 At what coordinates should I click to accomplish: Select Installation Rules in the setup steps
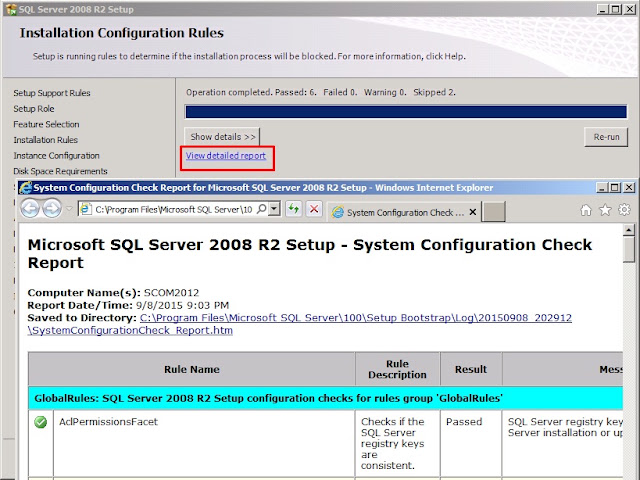45,140
